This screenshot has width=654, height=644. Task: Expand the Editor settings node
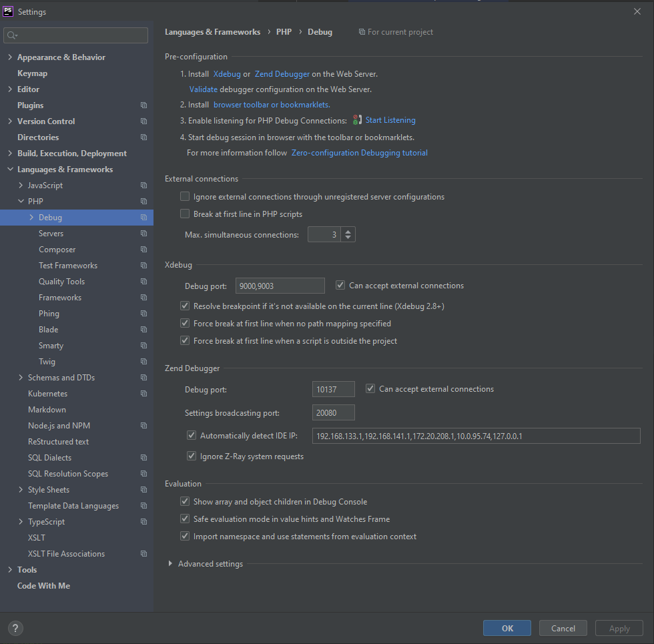[10, 89]
